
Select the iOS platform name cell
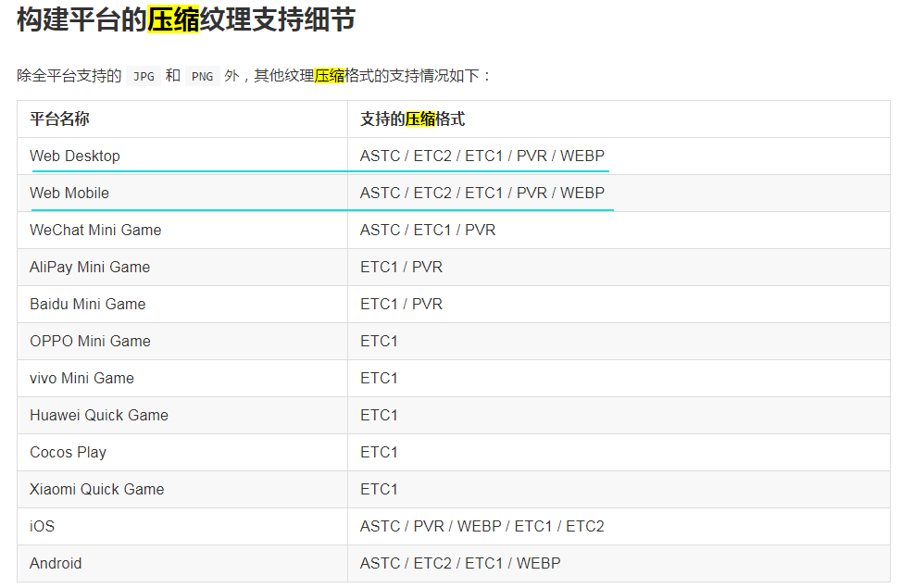(x=43, y=526)
